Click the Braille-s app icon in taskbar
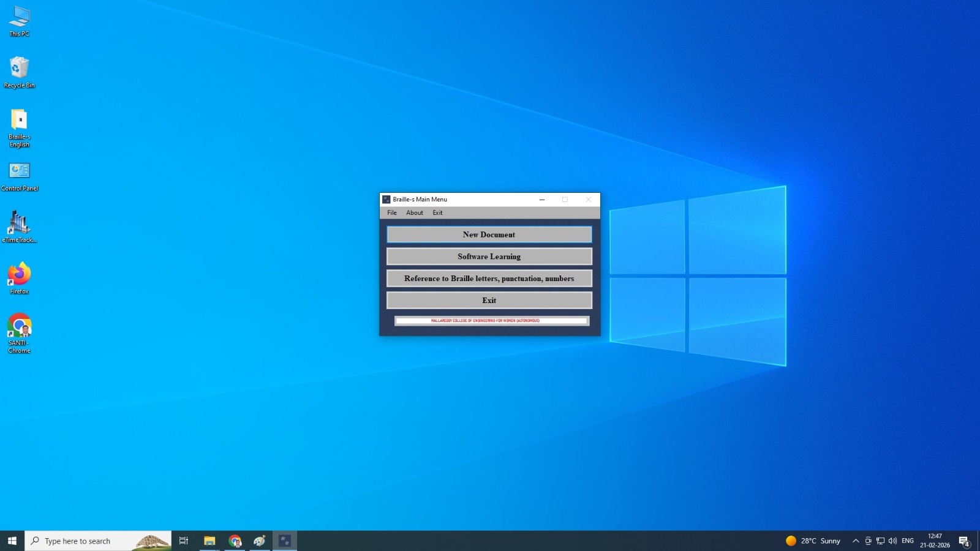980x551 pixels. [x=285, y=541]
